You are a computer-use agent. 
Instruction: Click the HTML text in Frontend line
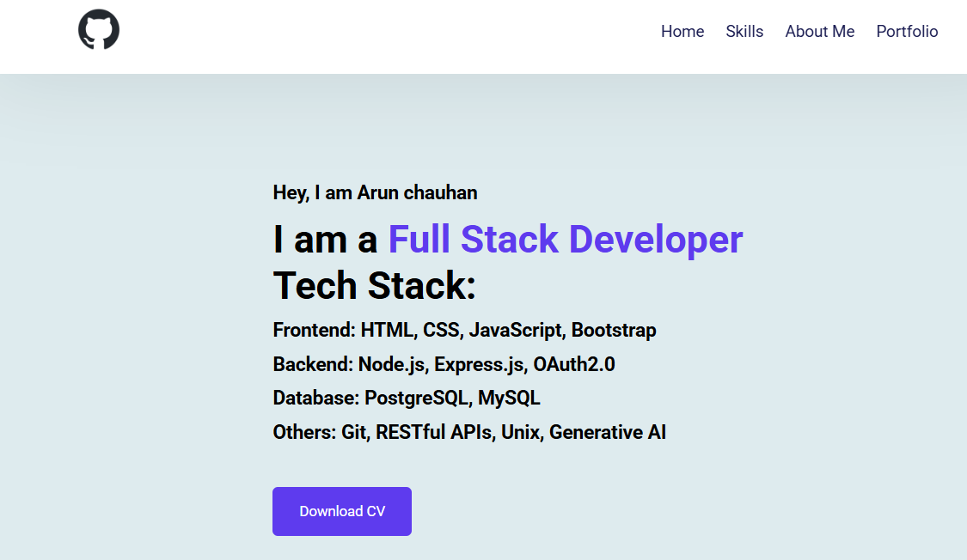coord(389,330)
